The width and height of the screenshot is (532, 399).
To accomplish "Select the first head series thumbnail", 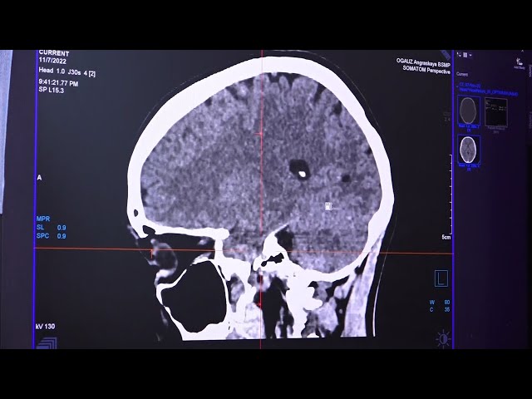I will pos(469,111).
